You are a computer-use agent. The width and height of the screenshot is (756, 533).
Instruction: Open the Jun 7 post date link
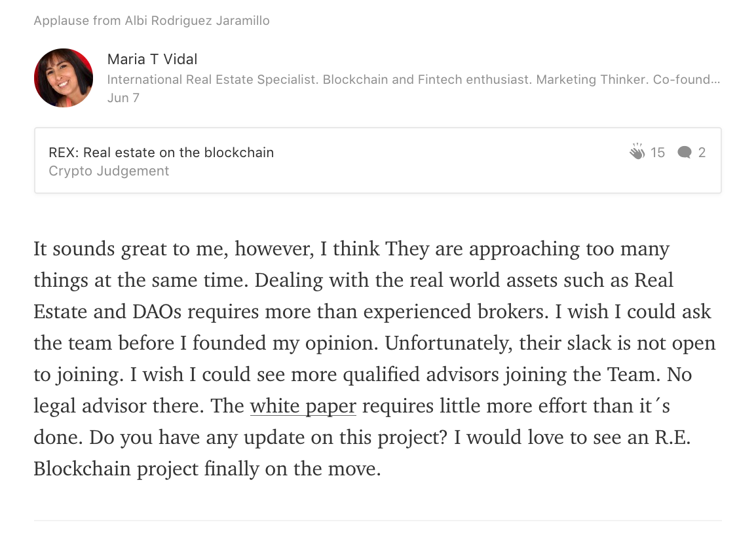click(x=123, y=98)
